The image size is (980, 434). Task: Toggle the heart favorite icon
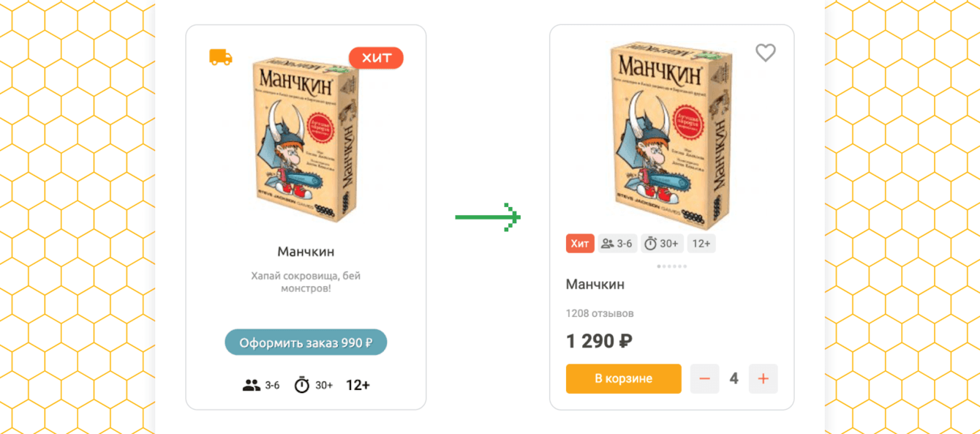765,53
